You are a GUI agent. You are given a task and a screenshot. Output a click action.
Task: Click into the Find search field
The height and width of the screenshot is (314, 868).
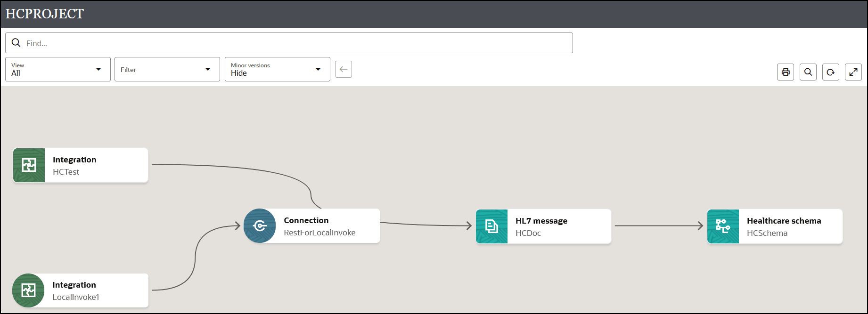pos(289,43)
